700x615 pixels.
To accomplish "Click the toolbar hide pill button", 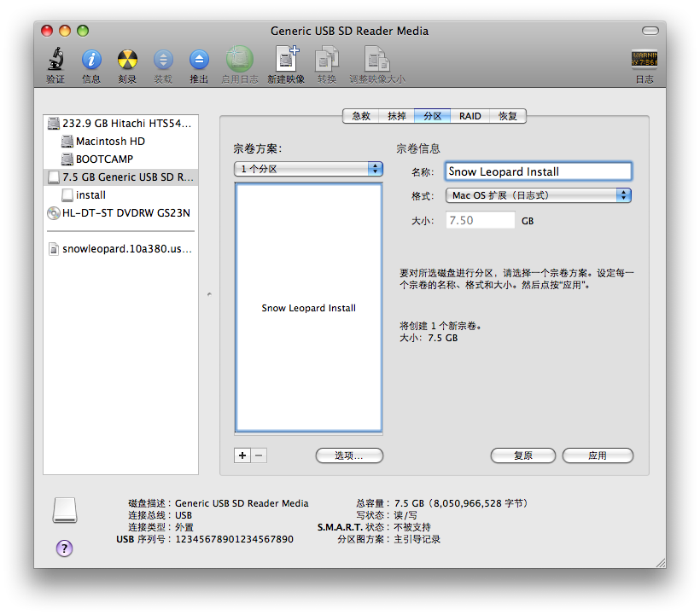I will (x=650, y=31).
